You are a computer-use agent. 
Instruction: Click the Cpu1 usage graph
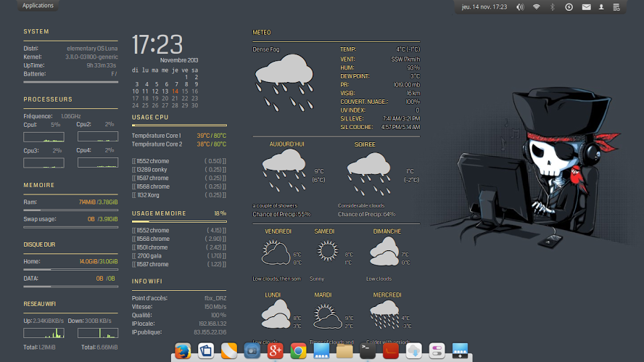click(44, 137)
